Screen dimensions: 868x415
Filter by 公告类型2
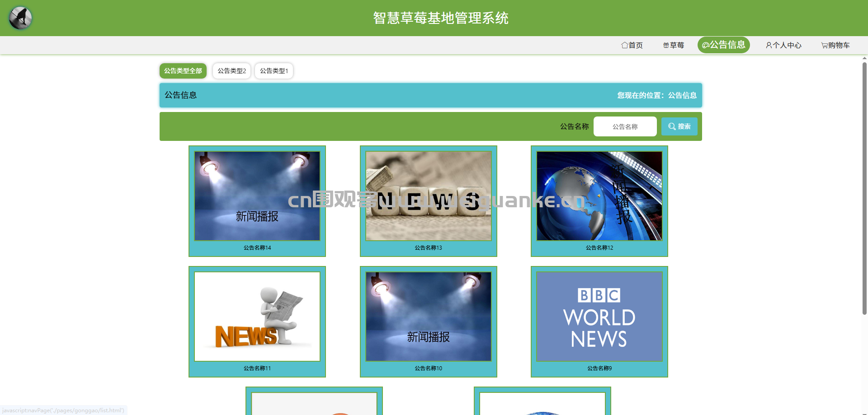click(x=232, y=71)
